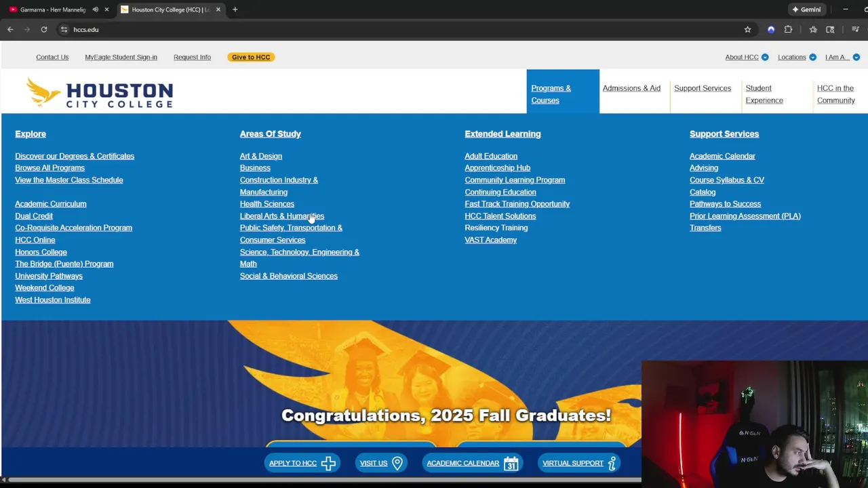
Task: Click the West Houston Institute link
Action: pyautogui.click(x=53, y=300)
